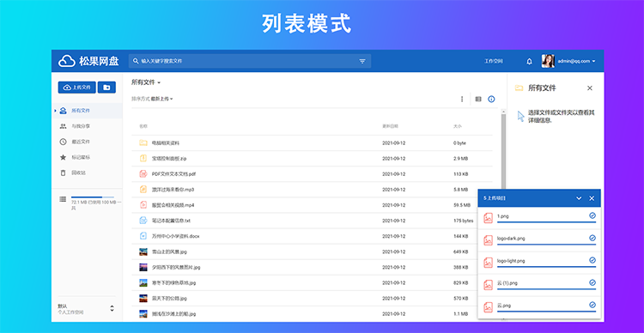This screenshot has width=644, height=333.
Task: Sort by the 大小 column header
Action: [x=458, y=126]
